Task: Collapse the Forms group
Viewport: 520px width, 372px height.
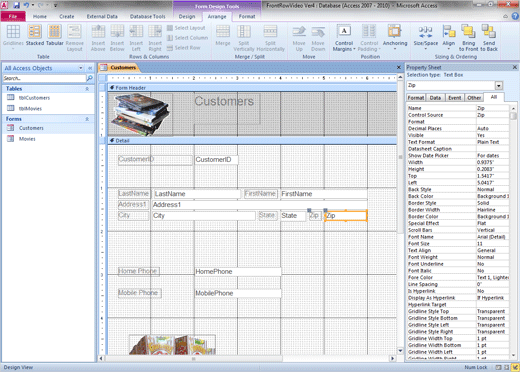Action: (x=87, y=119)
